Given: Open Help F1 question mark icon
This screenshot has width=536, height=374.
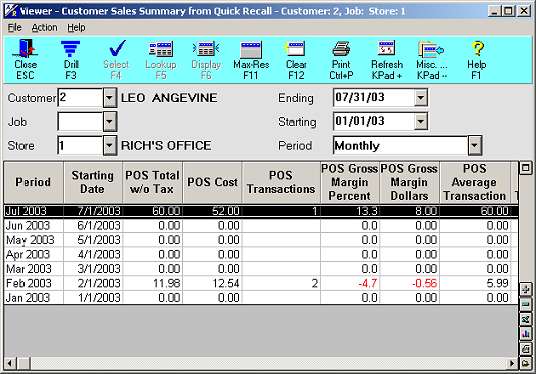Looking at the screenshot, I should click(477, 59).
